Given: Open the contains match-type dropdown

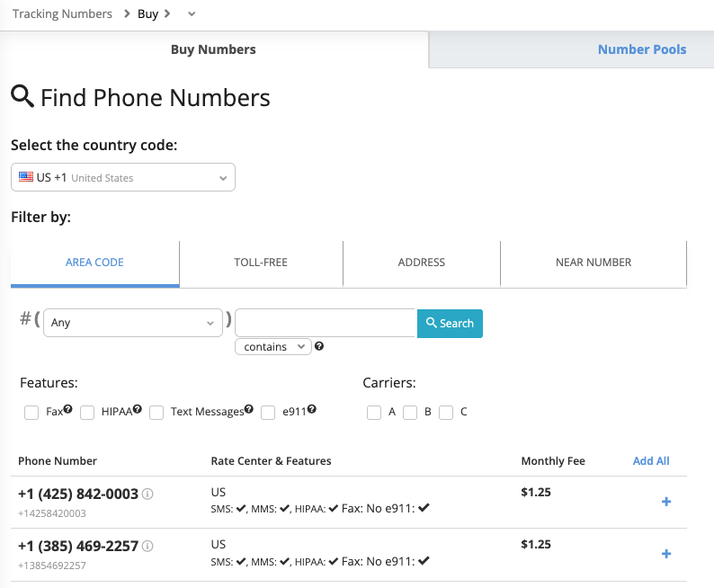Looking at the screenshot, I should coord(273,347).
